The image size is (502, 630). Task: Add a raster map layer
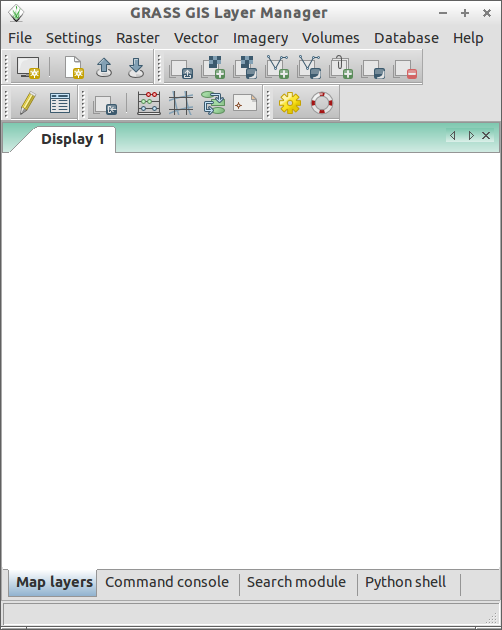pos(213,67)
